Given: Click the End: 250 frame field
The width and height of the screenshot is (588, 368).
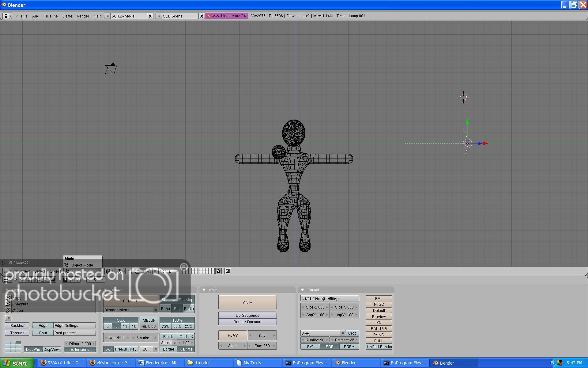Looking at the screenshot, I should click(x=262, y=346).
